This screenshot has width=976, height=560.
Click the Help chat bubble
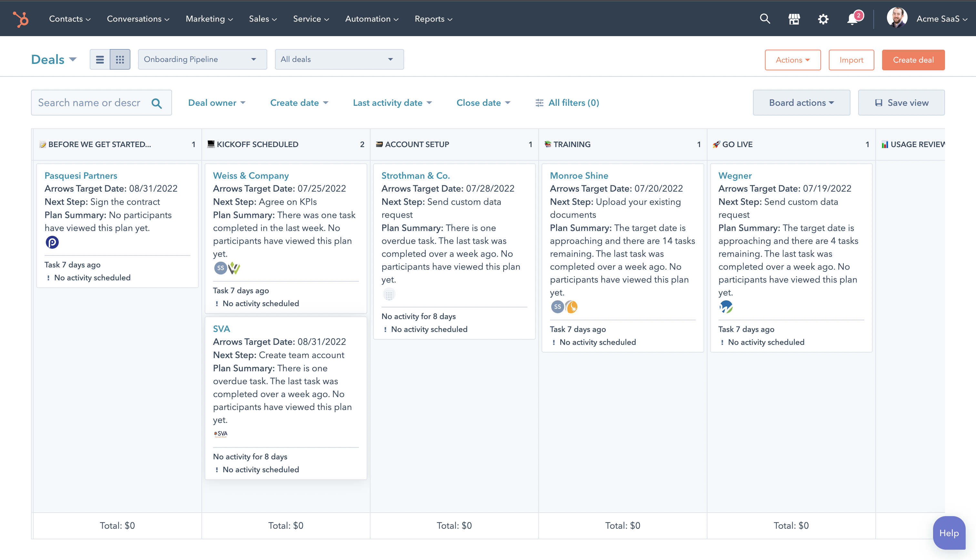[x=949, y=533]
